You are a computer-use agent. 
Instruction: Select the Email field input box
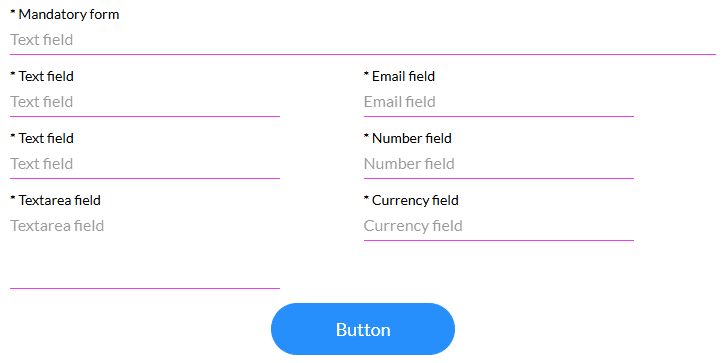coord(498,102)
